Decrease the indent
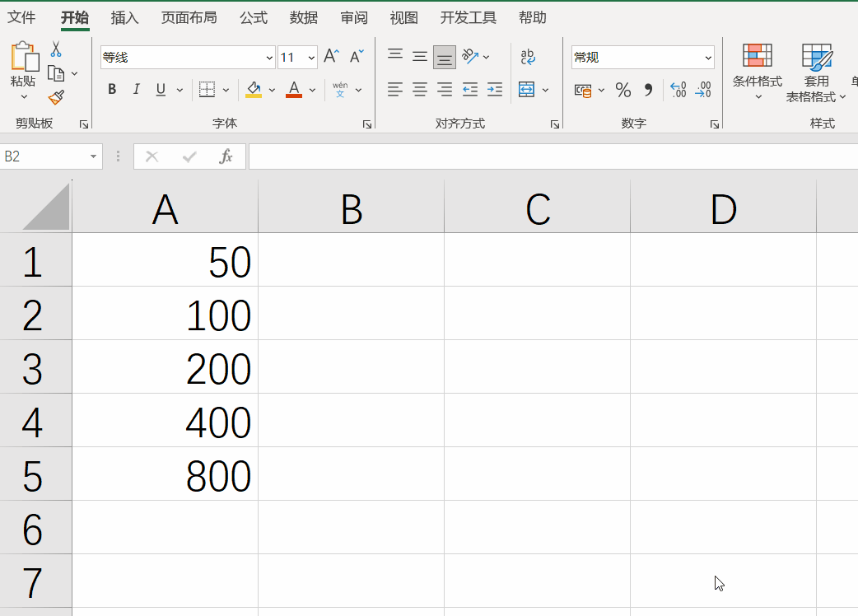The image size is (858, 616). (x=470, y=89)
